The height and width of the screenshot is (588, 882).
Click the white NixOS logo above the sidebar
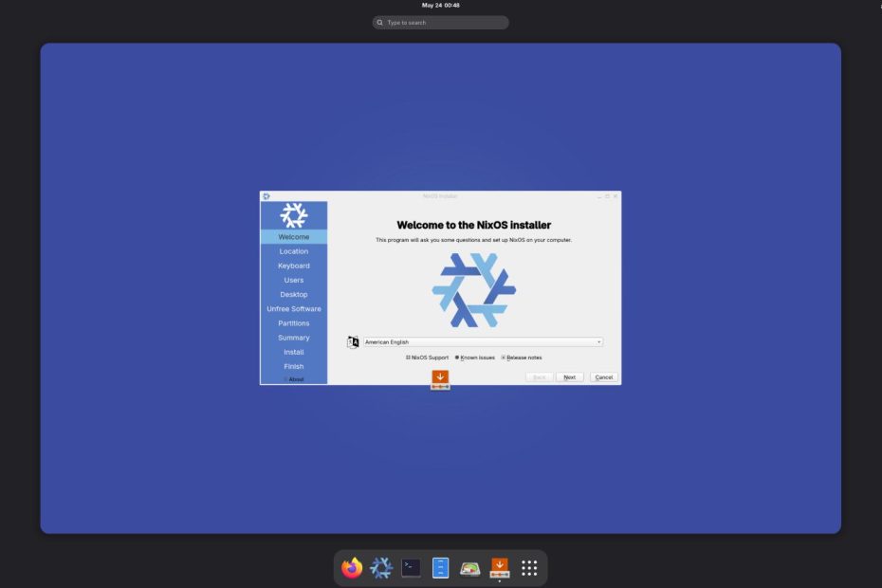pos(294,215)
